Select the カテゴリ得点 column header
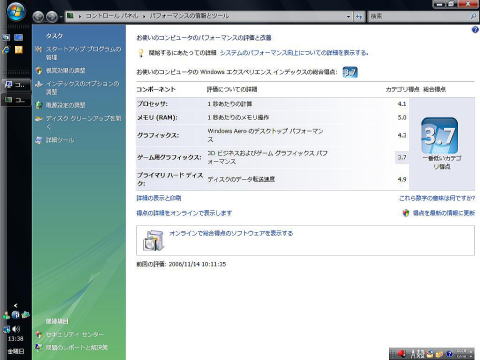The height and width of the screenshot is (360, 480). 402,89
